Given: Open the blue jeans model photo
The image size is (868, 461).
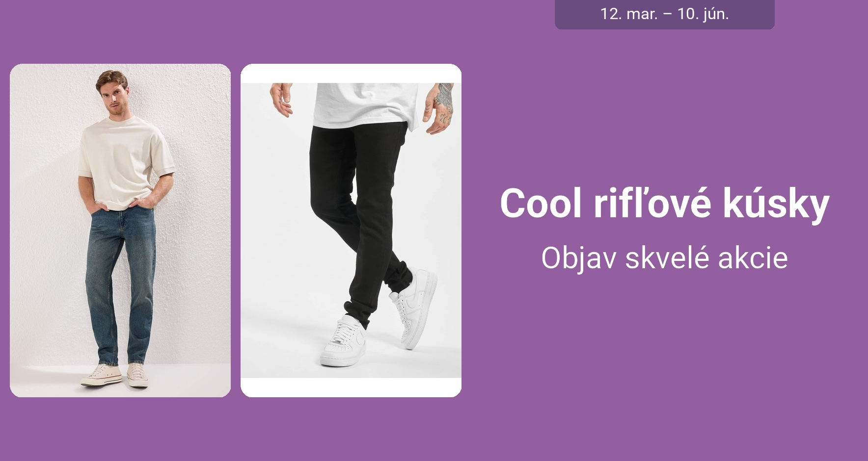Looking at the screenshot, I should [120, 230].
